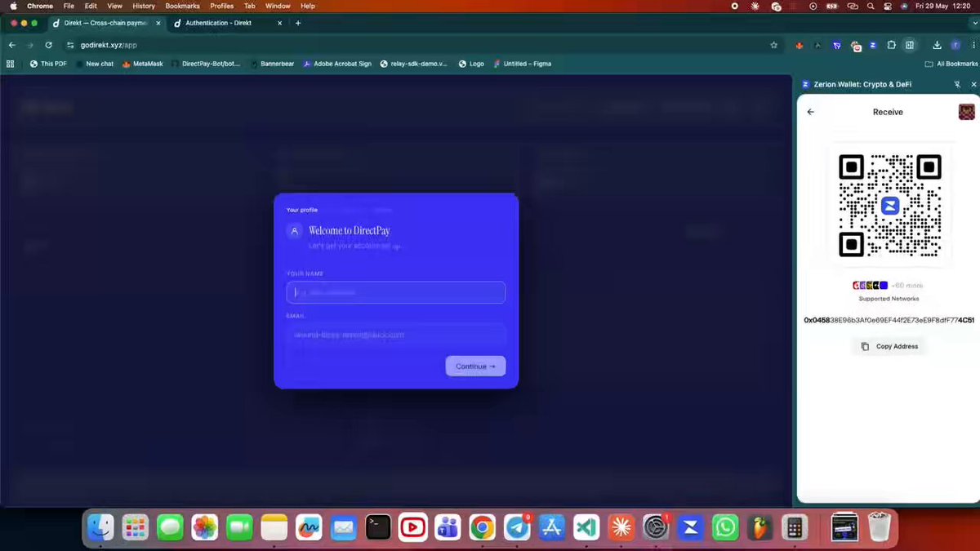Viewport: 980px width, 551px height.
Task: Open the Bannerbear bookmark
Action: click(274, 64)
